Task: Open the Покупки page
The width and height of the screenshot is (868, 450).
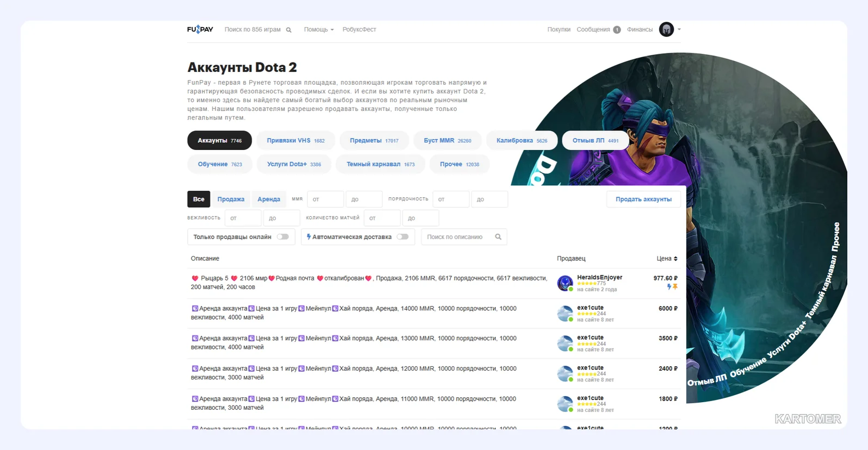Action: point(559,29)
